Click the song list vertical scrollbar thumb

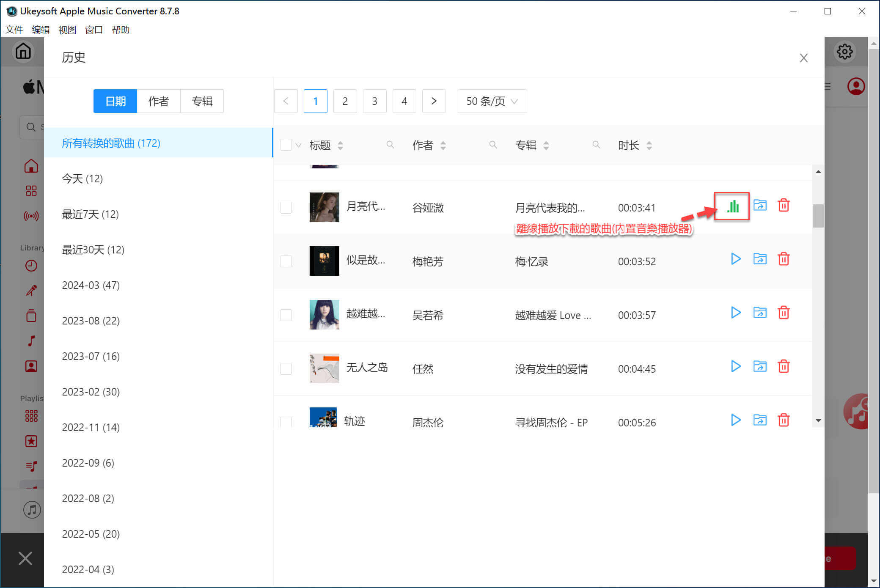(x=818, y=216)
